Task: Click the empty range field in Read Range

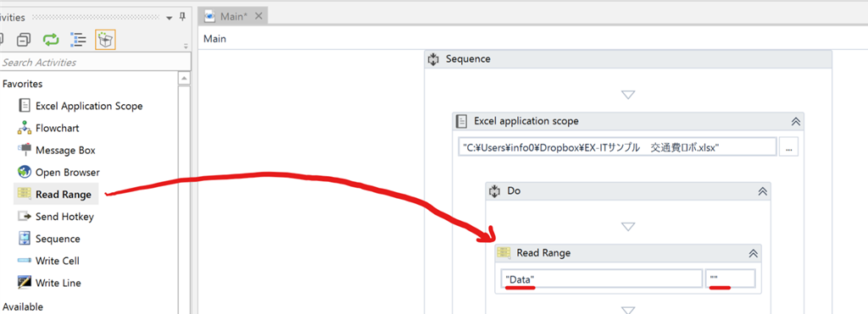Action: click(731, 278)
